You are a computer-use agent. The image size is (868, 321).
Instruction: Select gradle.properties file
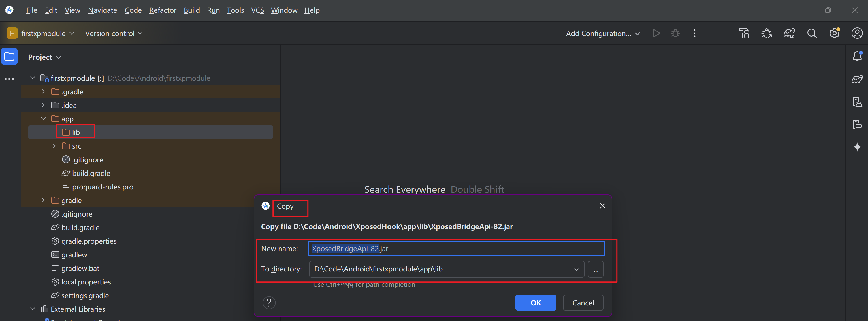(x=84, y=241)
